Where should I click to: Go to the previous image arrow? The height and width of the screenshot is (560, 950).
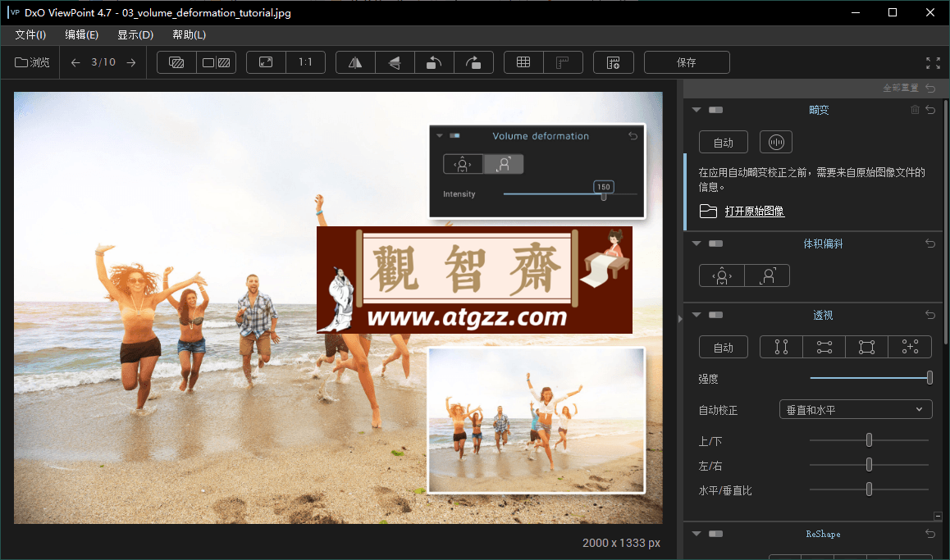pyautogui.click(x=75, y=62)
